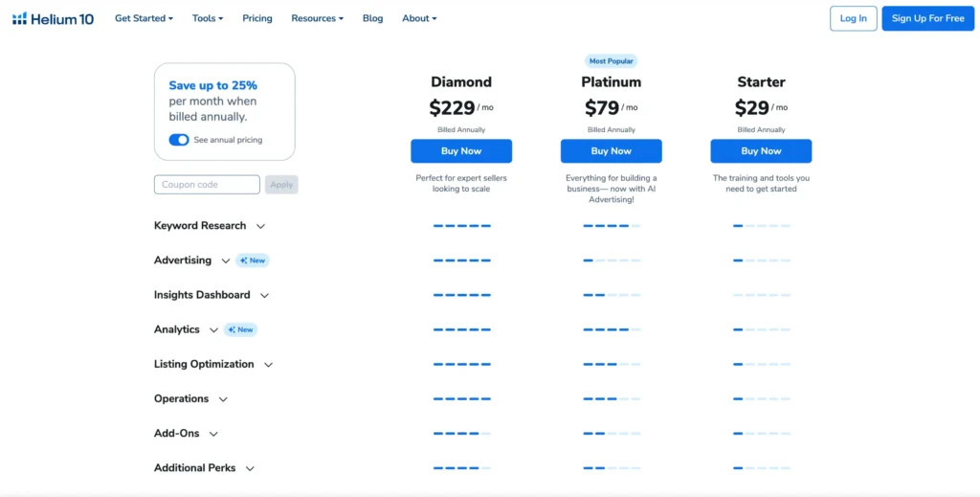Expand the Operations feature row
This screenshot has height=497, width=980.
(223, 399)
